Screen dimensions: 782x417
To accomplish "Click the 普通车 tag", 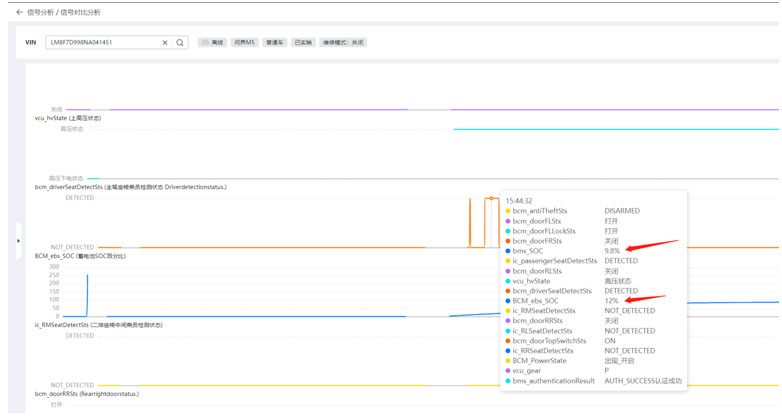I will 274,43.
